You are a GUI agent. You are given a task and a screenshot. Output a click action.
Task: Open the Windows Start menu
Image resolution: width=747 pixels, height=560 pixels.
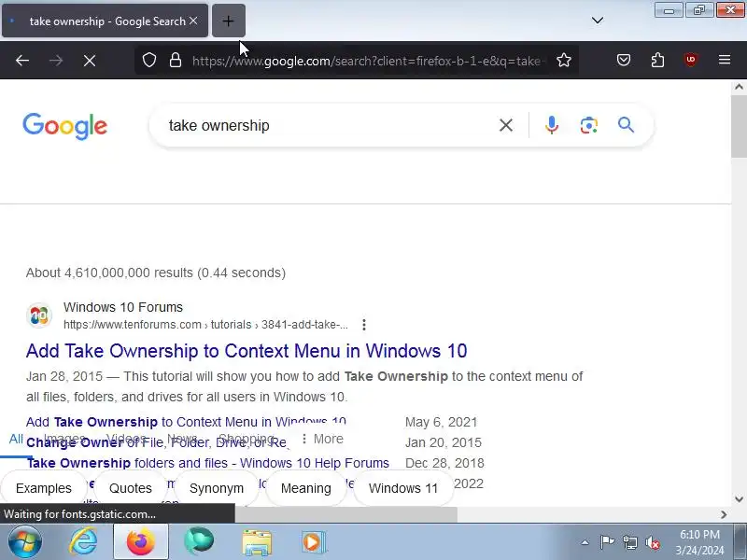coord(24,542)
